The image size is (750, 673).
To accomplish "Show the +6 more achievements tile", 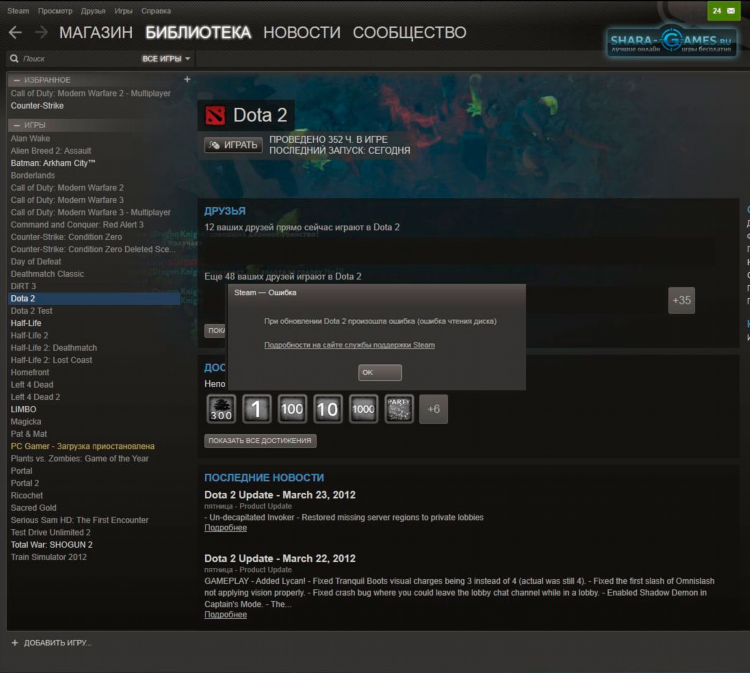I will point(433,409).
